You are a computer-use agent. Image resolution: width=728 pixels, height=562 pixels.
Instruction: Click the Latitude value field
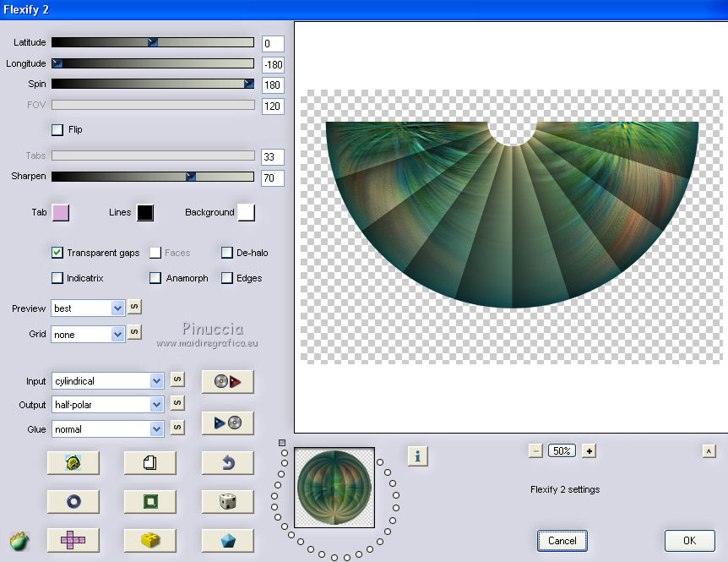273,44
